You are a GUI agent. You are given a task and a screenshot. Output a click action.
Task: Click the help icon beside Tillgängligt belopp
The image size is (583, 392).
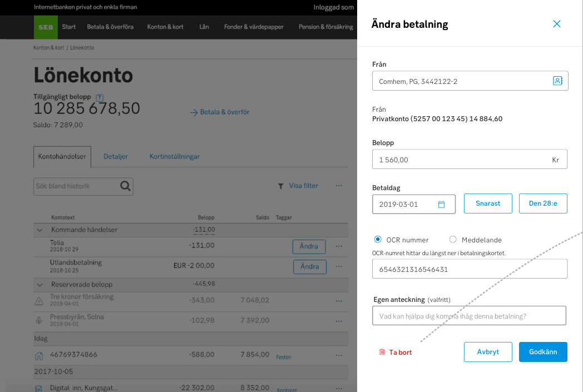coord(100,97)
